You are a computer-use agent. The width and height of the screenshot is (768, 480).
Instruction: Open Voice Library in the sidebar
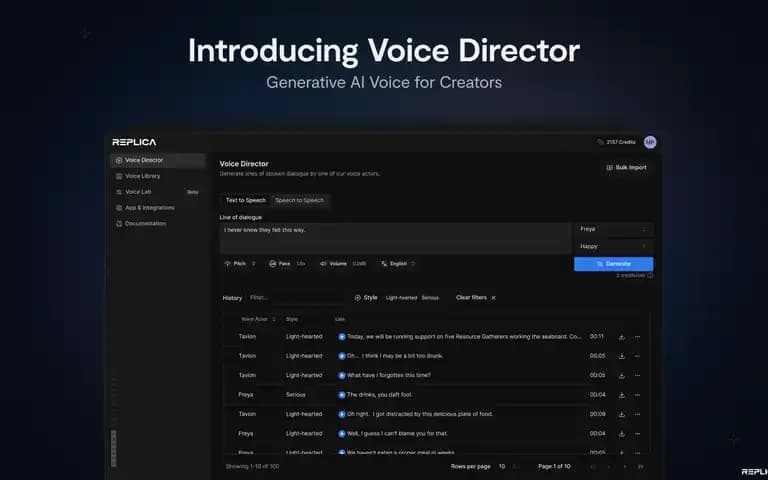point(157,176)
